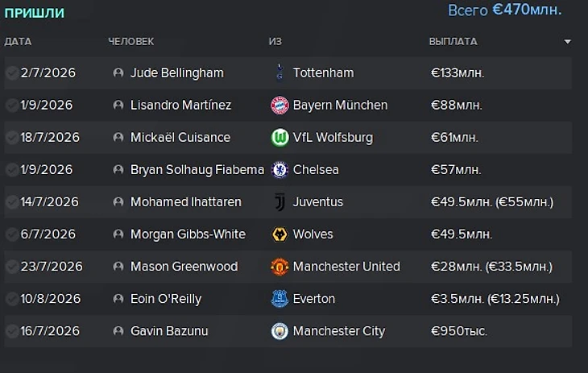Click the Everton club badge
Screen dimensions: 588x373
(x=280, y=299)
